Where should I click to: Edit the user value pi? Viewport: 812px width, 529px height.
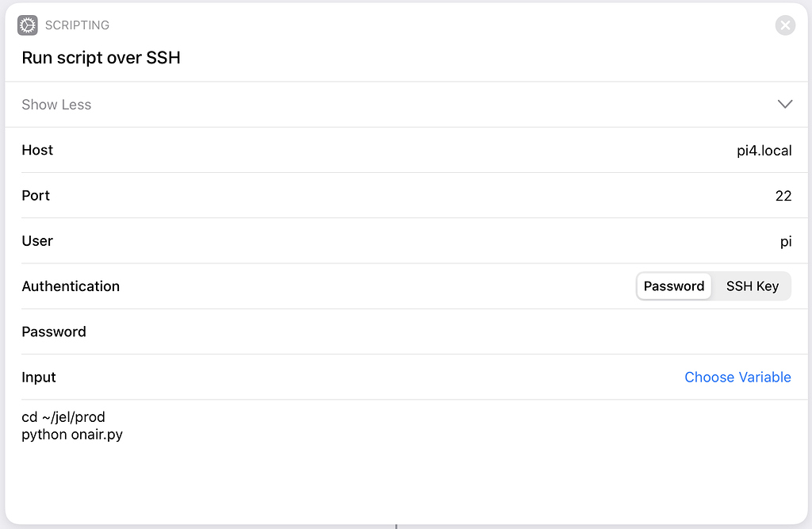[x=786, y=241]
